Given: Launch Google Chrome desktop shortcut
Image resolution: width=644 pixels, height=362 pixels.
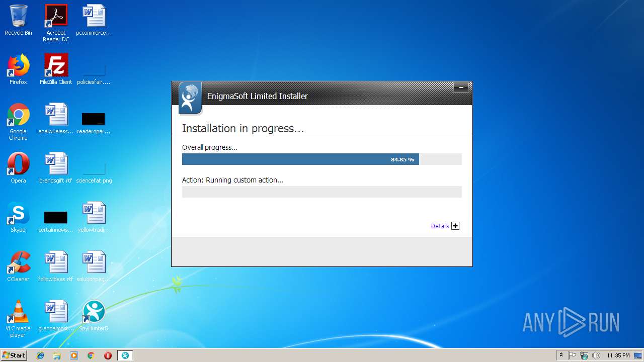Looking at the screenshot, I should pos(18,122).
